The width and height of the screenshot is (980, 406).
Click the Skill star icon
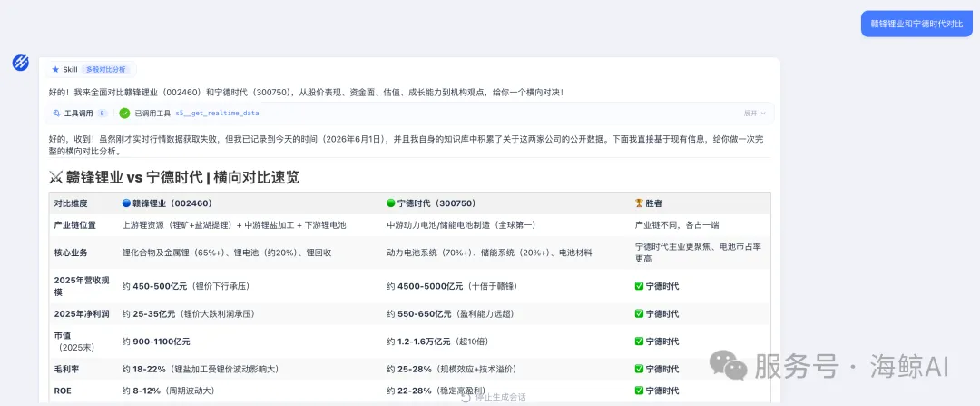(x=55, y=69)
